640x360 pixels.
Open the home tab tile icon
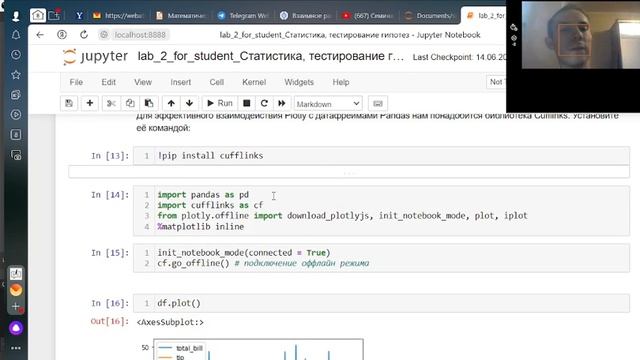(38, 16)
